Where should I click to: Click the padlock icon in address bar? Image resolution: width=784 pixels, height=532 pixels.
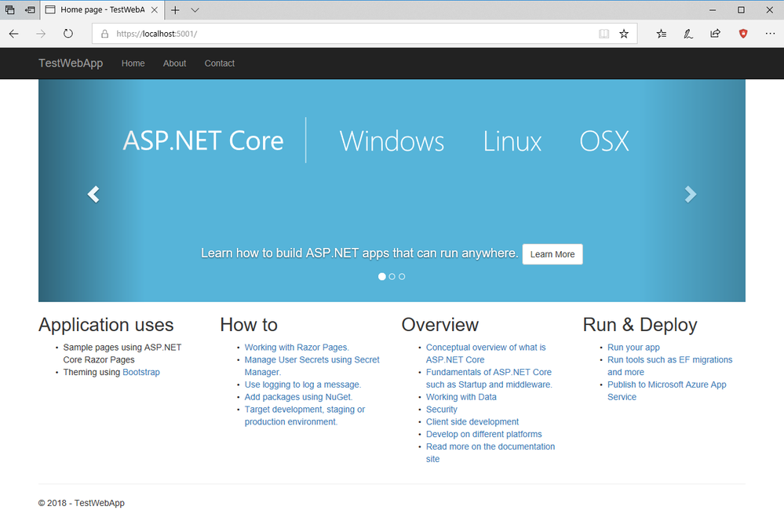coord(104,34)
